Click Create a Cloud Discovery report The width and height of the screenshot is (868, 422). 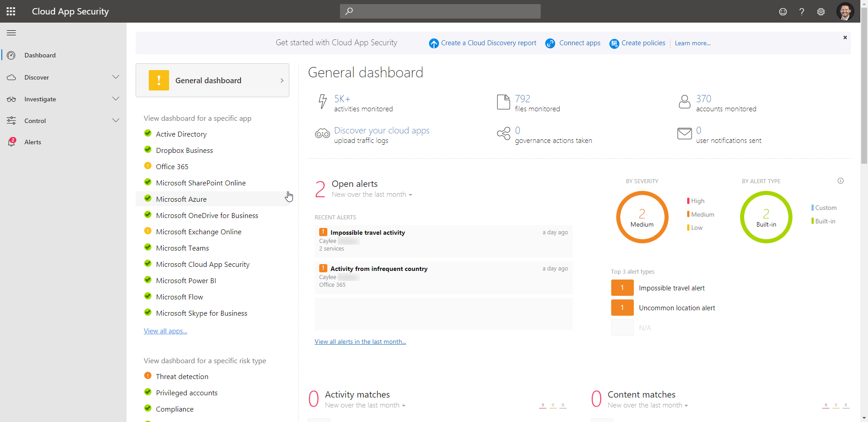489,43
